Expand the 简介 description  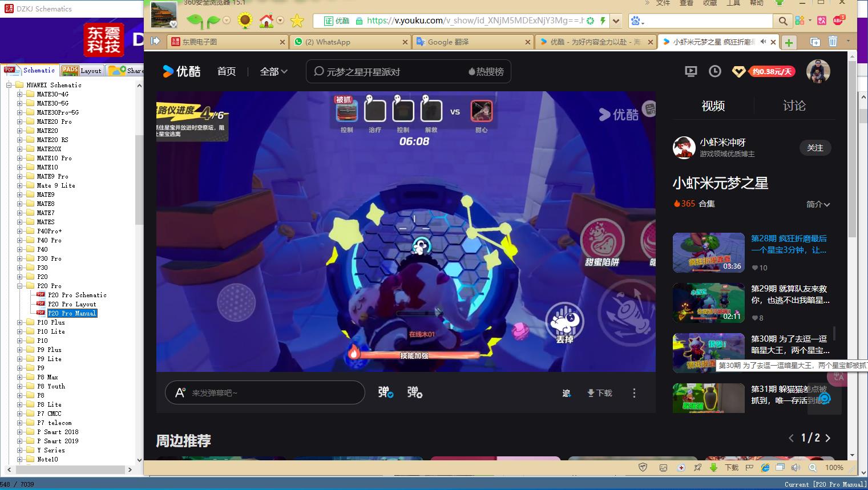coord(818,204)
